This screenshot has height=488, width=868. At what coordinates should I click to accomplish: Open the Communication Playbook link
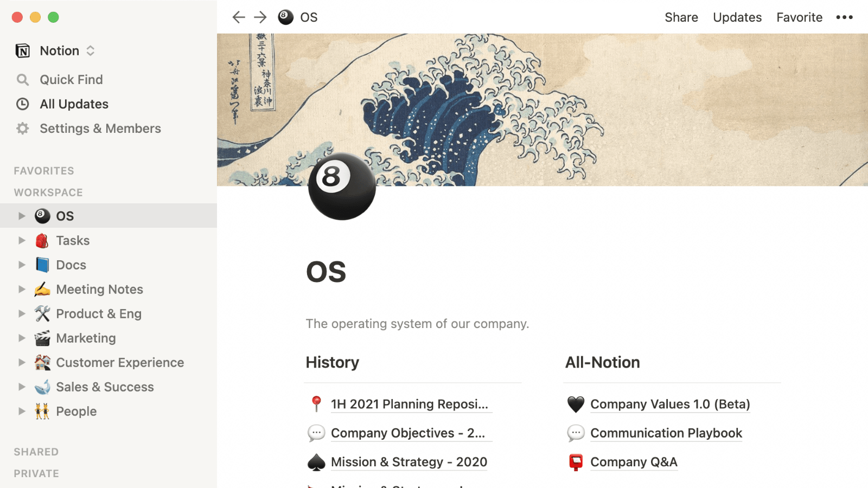(x=666, y=433)
